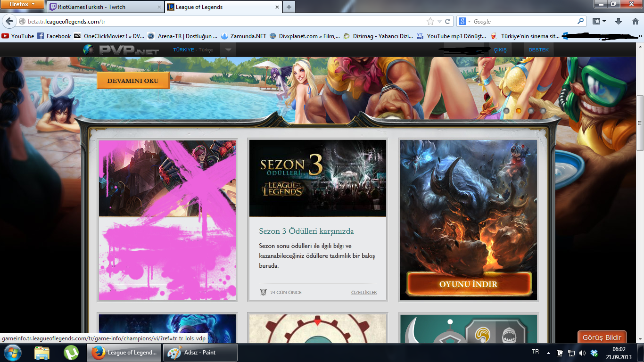Open Windows Explorer from taskbar

pyautogui.click(x=42, y=353)
